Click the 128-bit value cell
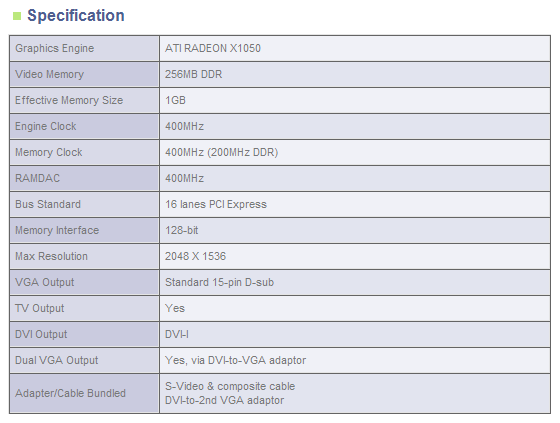The width and height of the screenshot is (560, 423). [355, 230]
